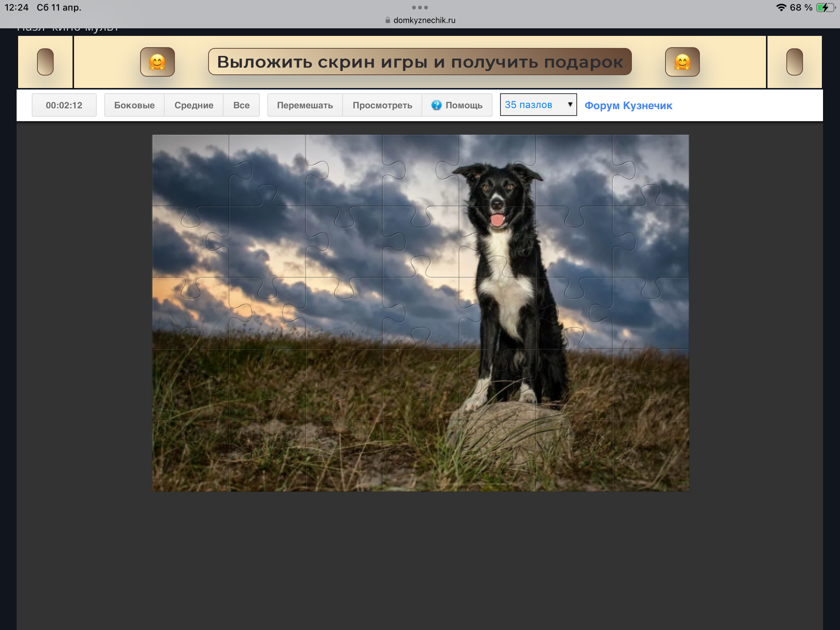Viewport: 840px width, 630px height.
Task: Tap the Wi-Fi status icon
Action: coord(781,8)
